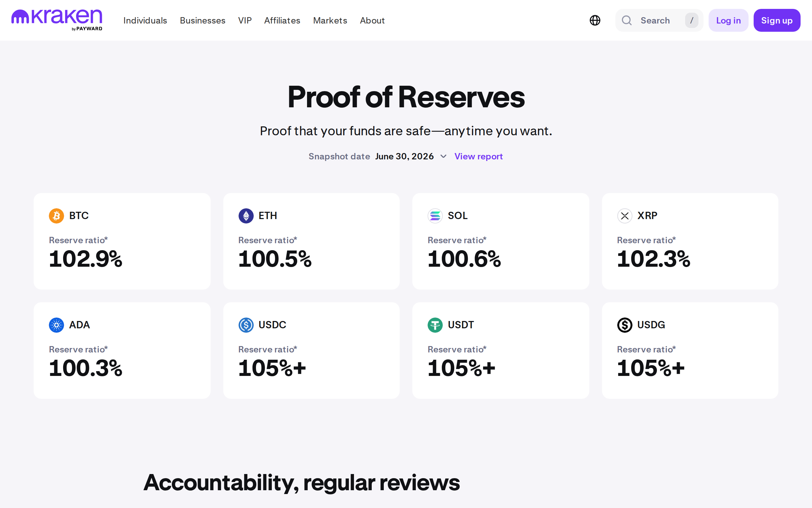
Task: Click the SOL 100.6% reserve ratio
Action: (464, 259)
